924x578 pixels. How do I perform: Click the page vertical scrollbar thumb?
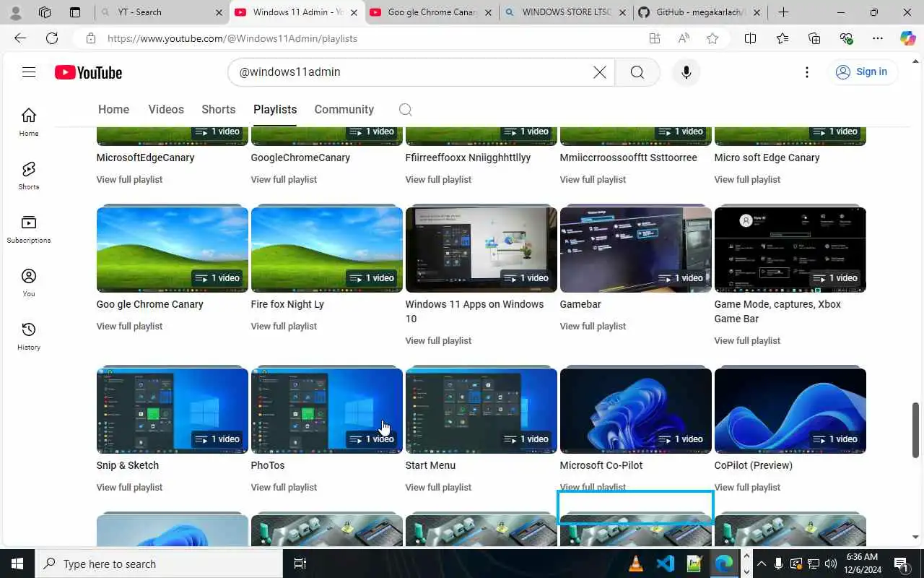coord(916,430)
